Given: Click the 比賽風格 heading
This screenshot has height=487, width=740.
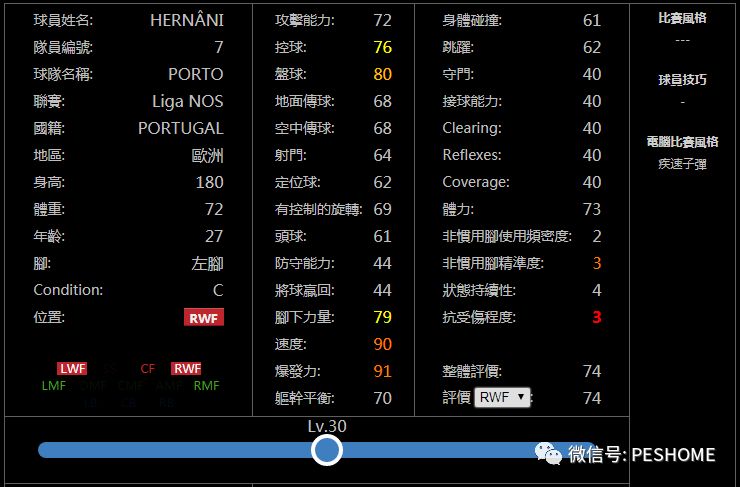Looking at the screenshot, I should click(682, 18).
